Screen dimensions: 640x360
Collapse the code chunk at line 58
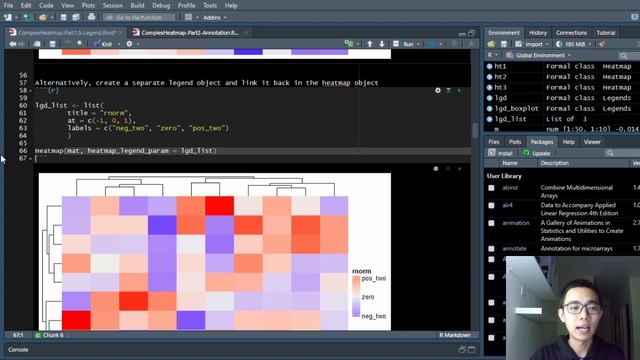(31, 91)
